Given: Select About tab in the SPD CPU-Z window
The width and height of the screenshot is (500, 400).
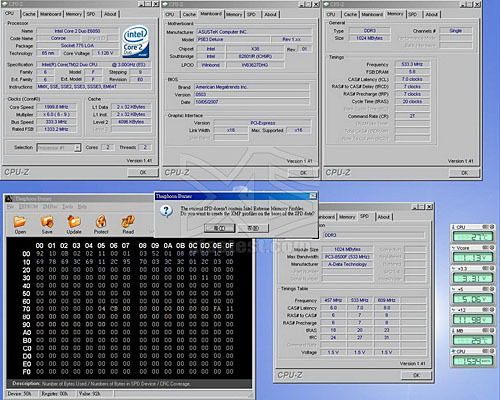Looking at the screenshot, I should 384,217.
